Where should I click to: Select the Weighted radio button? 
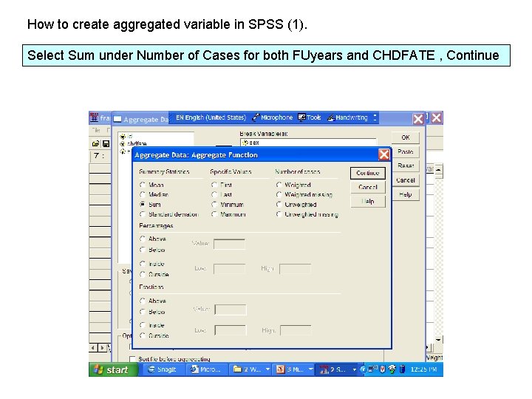[x=279, y=185]
